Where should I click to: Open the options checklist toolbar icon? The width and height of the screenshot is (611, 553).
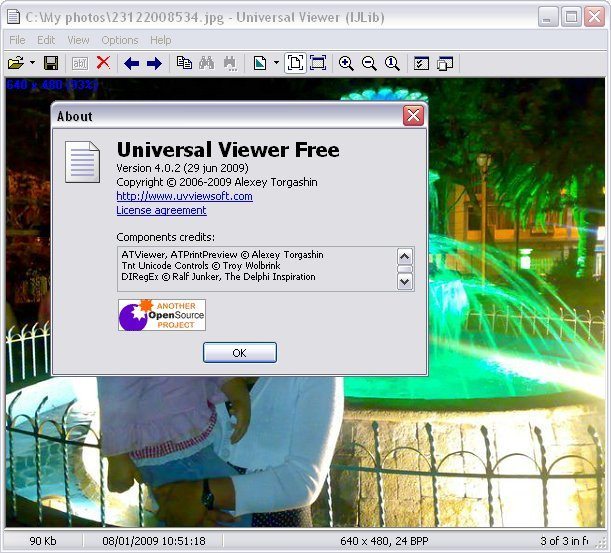coord(421,63)
